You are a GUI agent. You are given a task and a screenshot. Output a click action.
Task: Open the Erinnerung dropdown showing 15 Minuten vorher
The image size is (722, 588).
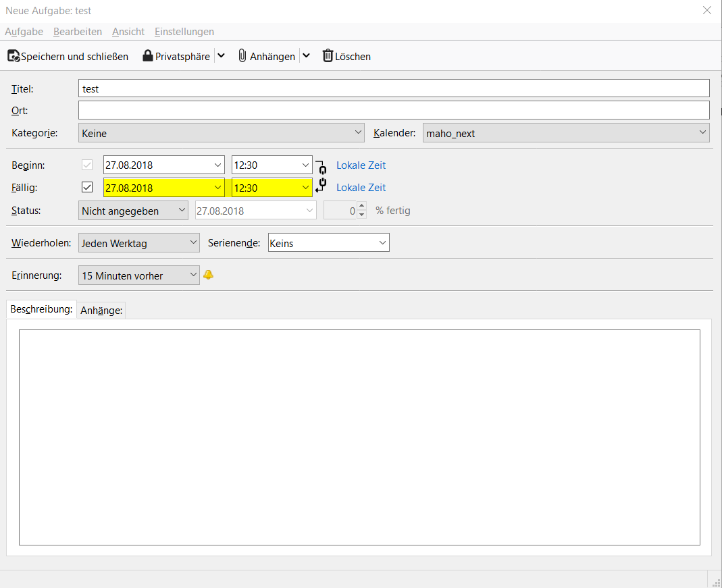point(138,275)
